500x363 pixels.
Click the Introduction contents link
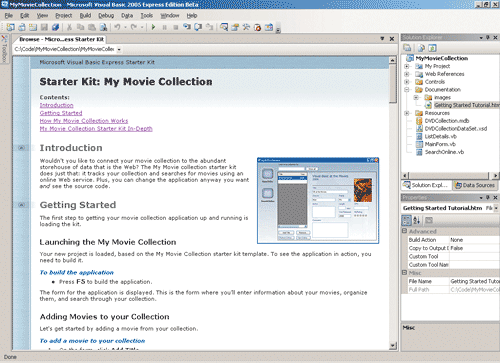(56, 105)
